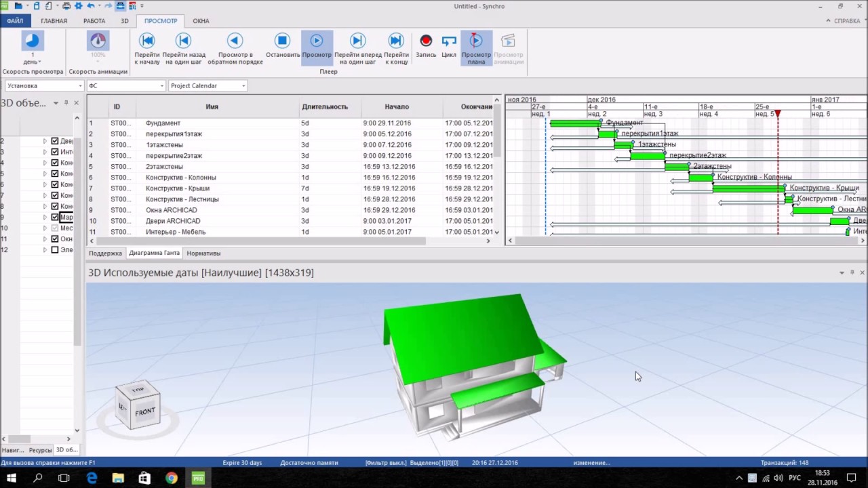Expand the Двери tree node
The image size is (868, 488).
(45, 141)
